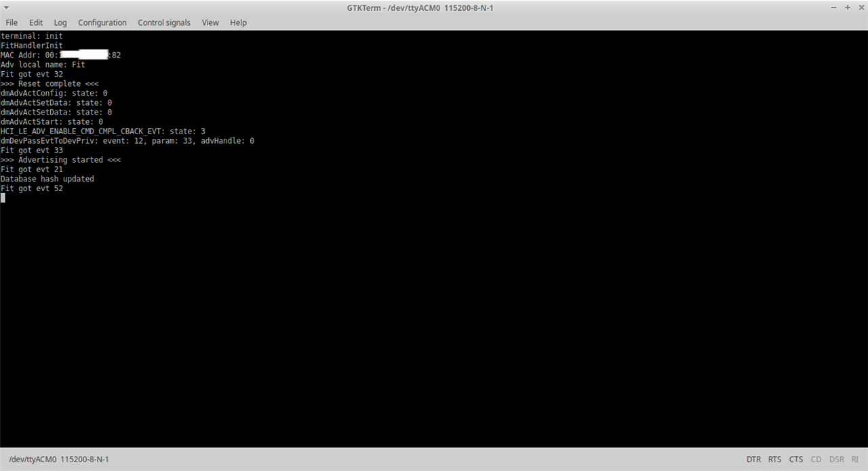
Task: Open the Log menu
Action: tap(60, 22)
